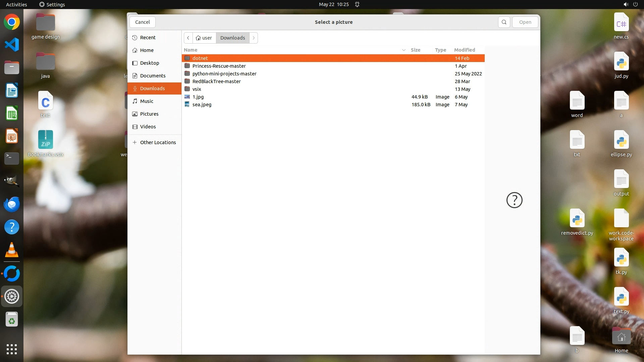Screen dimensions: 644x362
Task: Sort files by the Modified column
Action: [464, 50]
